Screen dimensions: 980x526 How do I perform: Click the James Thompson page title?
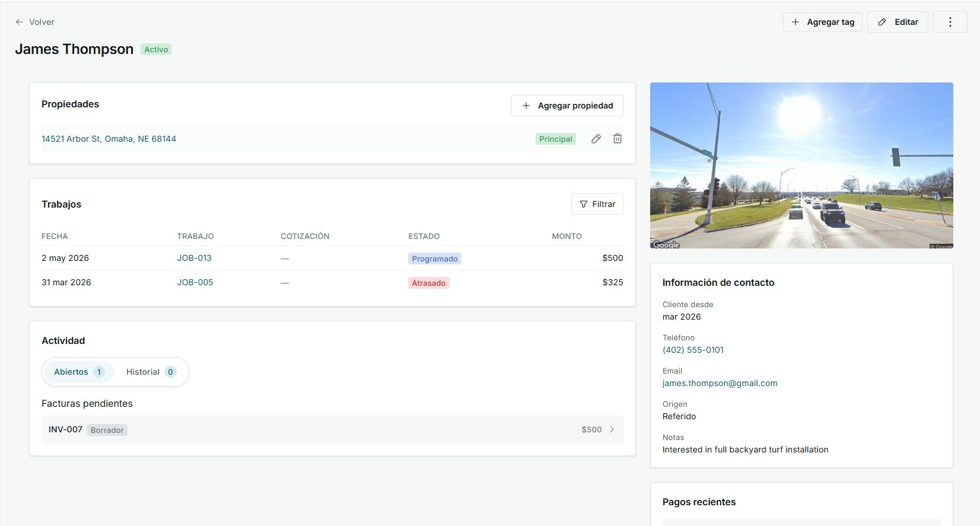click(74, 49)
